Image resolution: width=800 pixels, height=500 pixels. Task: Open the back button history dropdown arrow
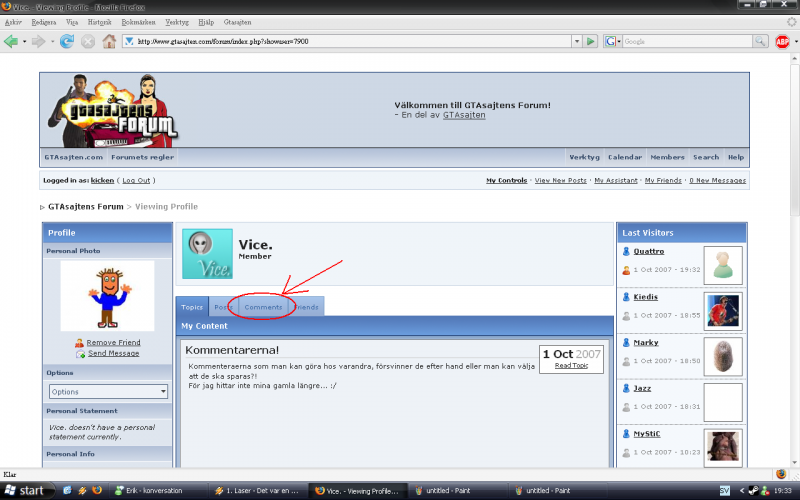tap(24, 41)
